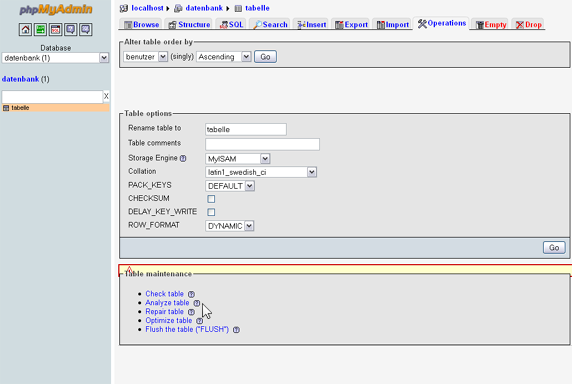Screen dimensions: 572x384
Task: Open the SQL documentation speech-bubble icon
Action: pyautogui.click(x=86, y=30)
